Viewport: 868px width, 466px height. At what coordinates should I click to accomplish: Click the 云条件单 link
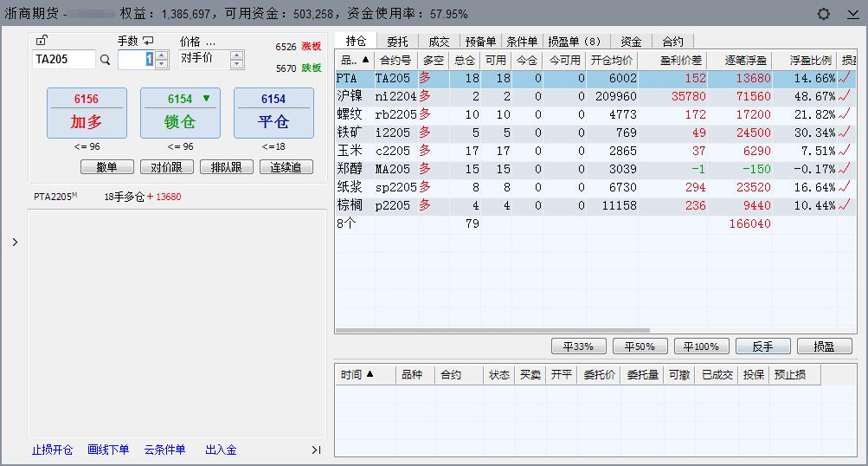click(x=164, y=450)
